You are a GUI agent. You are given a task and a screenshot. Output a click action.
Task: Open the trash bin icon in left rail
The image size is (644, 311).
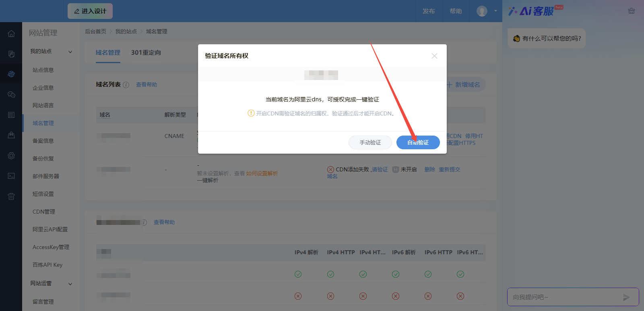click(x=11, y=196)
